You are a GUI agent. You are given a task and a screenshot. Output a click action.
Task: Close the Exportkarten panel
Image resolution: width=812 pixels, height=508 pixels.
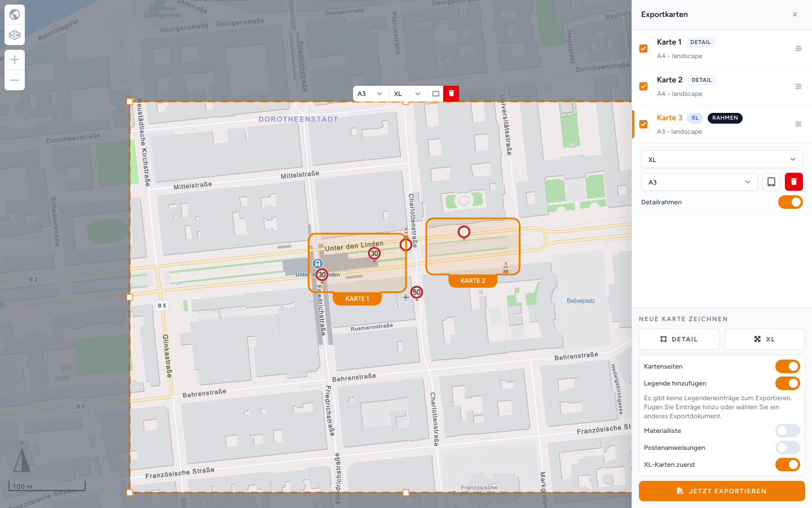795,15
